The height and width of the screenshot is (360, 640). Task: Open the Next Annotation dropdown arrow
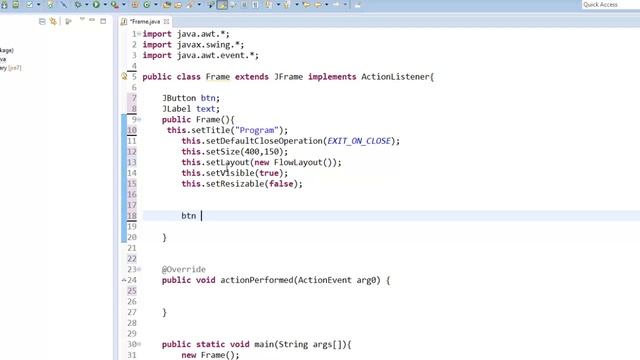[278, 4]
